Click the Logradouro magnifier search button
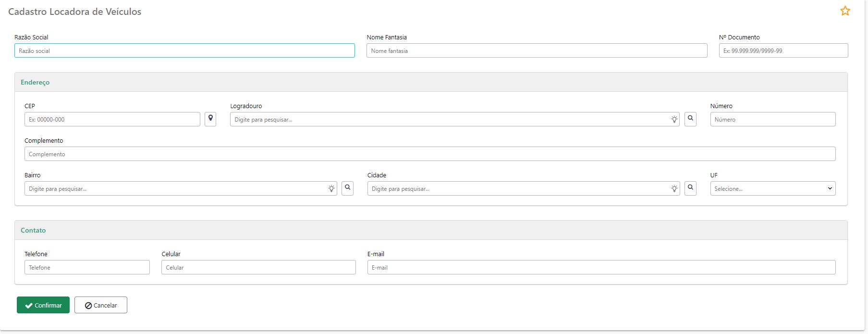 [690, 119]
